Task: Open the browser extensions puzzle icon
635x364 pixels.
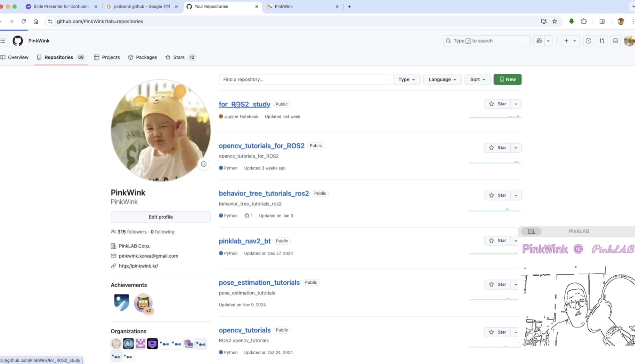Action: (584, 21)
